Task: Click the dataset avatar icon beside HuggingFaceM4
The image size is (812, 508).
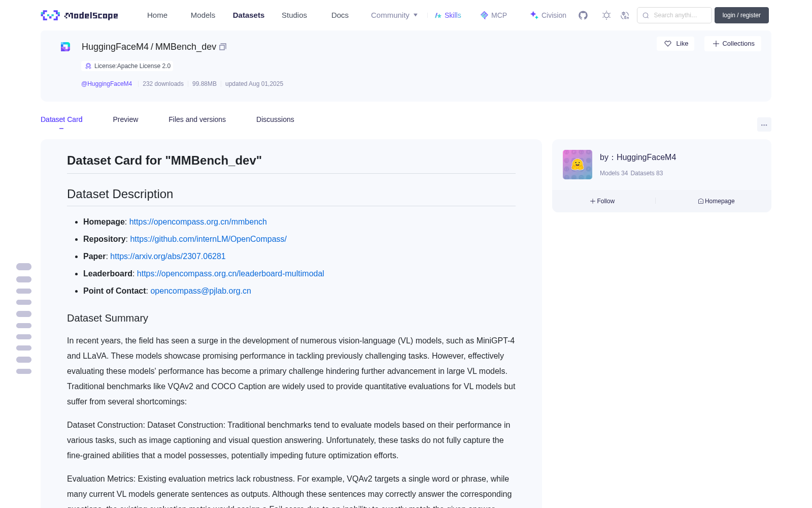Action: click(x=65, y=47)
